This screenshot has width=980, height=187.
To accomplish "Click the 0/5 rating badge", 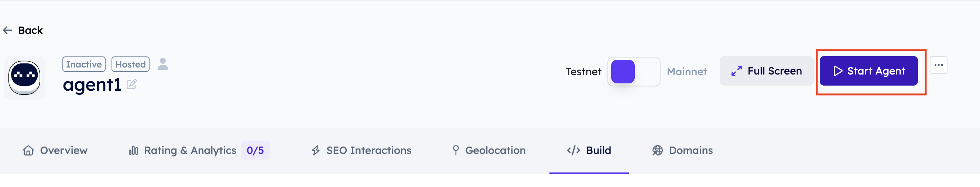I will pyautogui.click(x=255, y=150).
